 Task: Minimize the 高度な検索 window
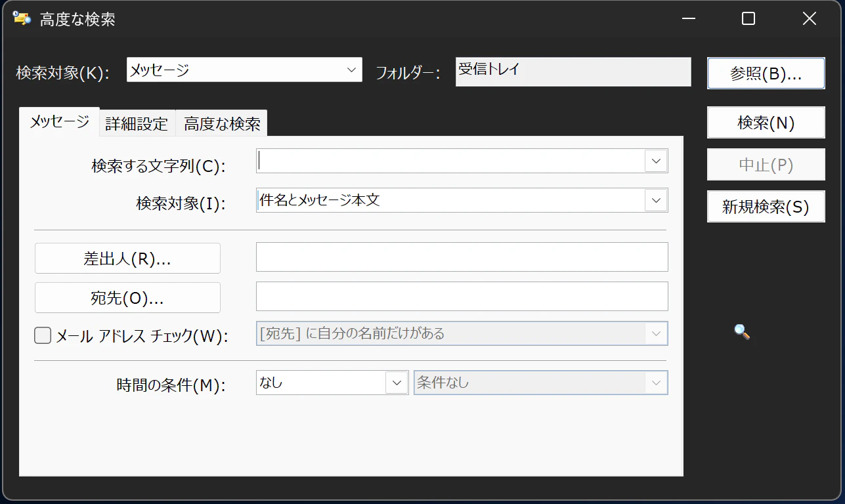(x=688, y=18)
